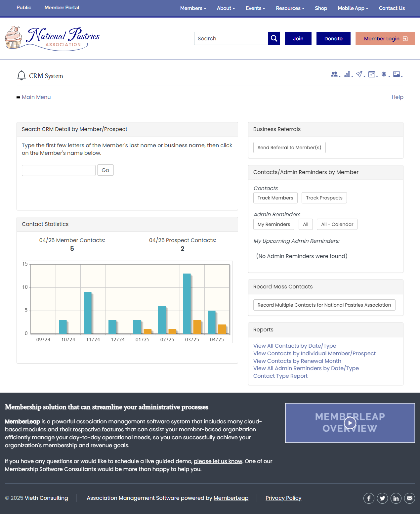
Task: Click the All admin reminders button
Action: pos(306,224)
